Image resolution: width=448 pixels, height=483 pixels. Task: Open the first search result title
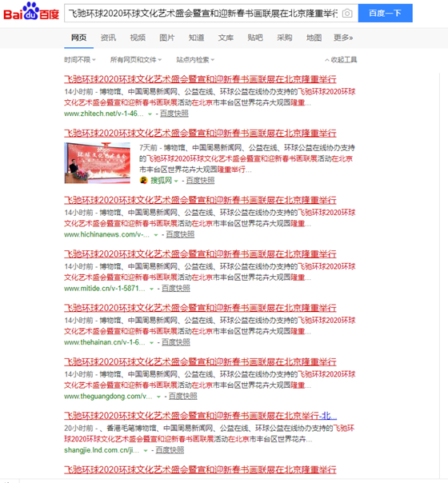(x=200, y=79)
